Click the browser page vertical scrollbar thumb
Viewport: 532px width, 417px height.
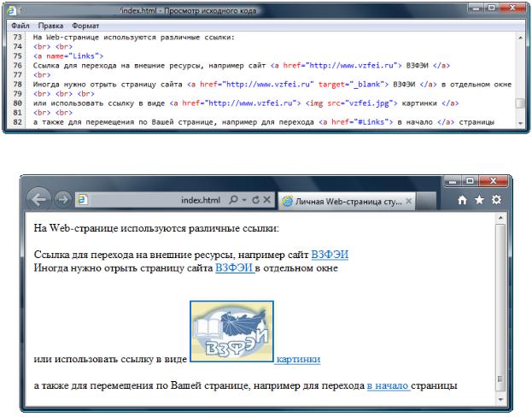coord(500,308)
